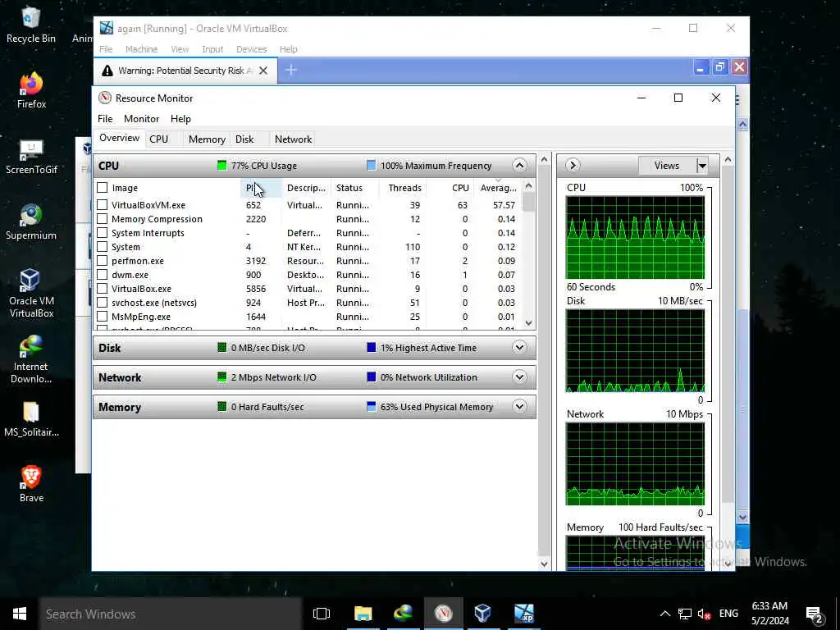Tick the MsMpEng.exe checkbox
Screen dimensions: 840x630
(x=103, y=316)
